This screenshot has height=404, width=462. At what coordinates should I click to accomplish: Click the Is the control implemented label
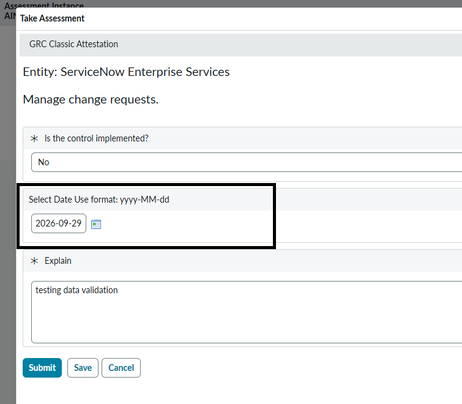point(97,138)
